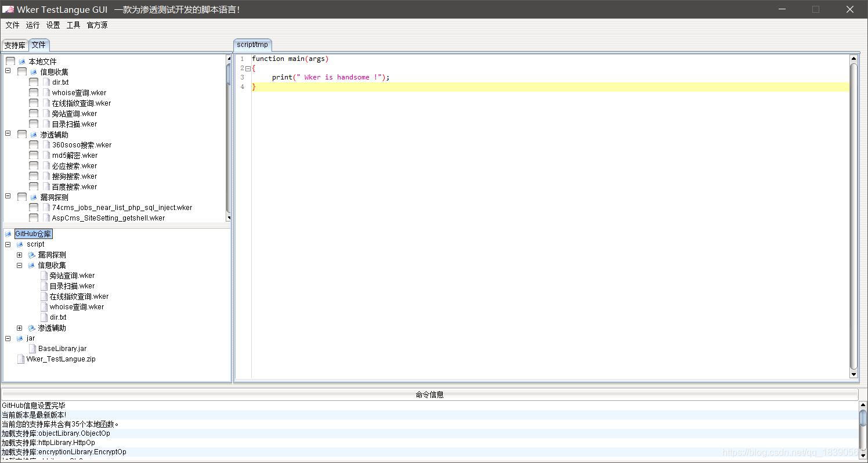Check the AspCms_SiteSetting_getshell.wker checkbox
Image resolution: width=868 pixels, height=463 pixels.
point(34,218)
